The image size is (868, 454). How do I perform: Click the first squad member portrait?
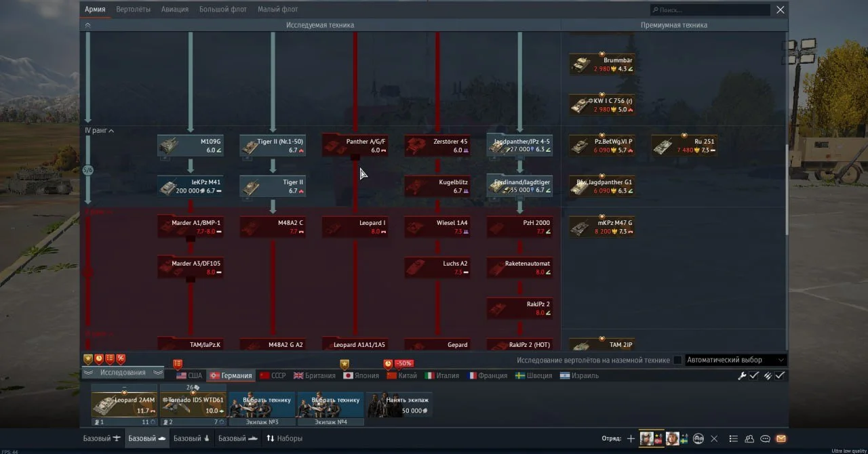click(x=647, y=438)
